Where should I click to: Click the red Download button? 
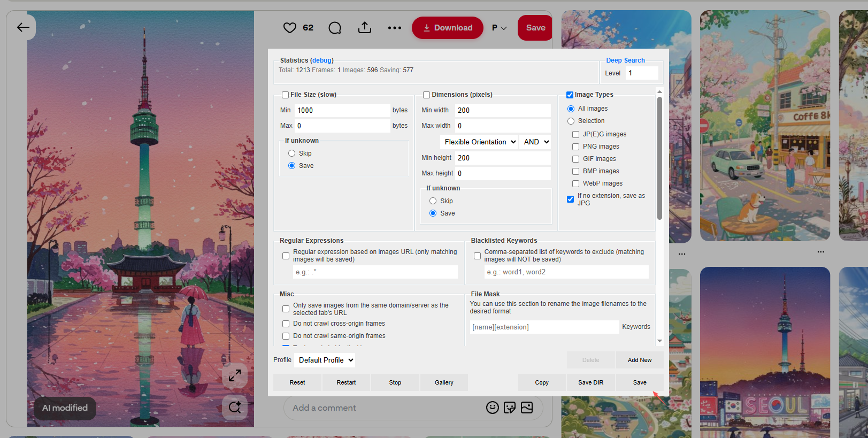pyautogui.click(x=448, y=28)
